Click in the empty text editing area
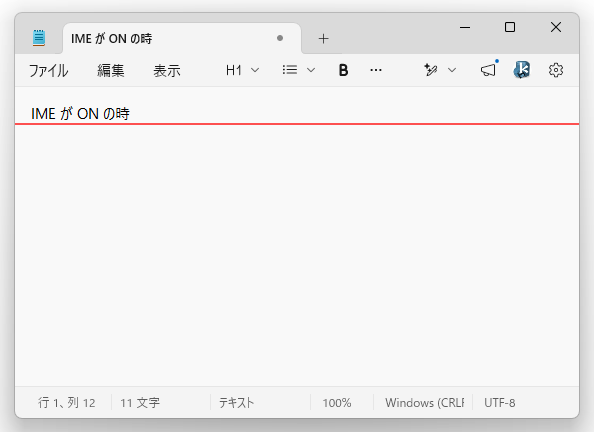Image resolution: width=594 pixels, height=432 pixels. [x=297, y=254]
